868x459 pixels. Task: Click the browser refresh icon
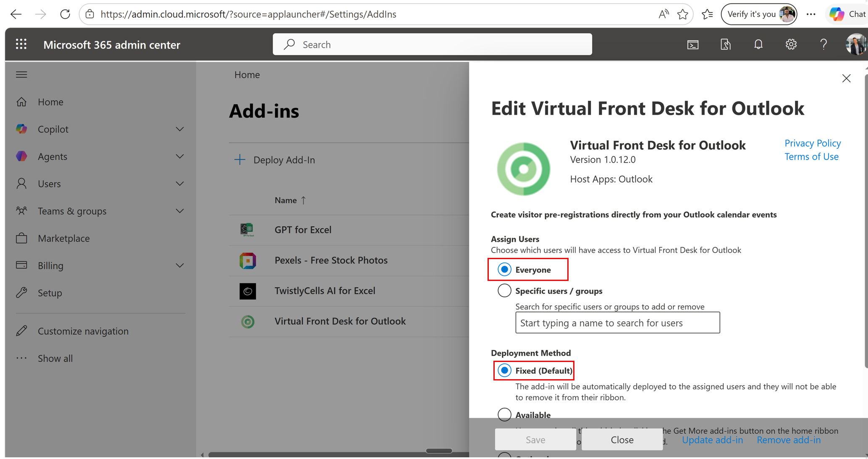coord(65,14)
